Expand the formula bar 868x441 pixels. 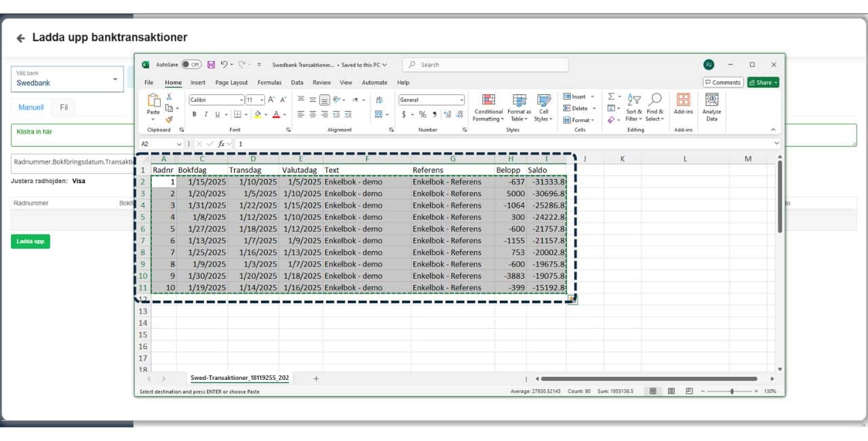coord(776,144)
